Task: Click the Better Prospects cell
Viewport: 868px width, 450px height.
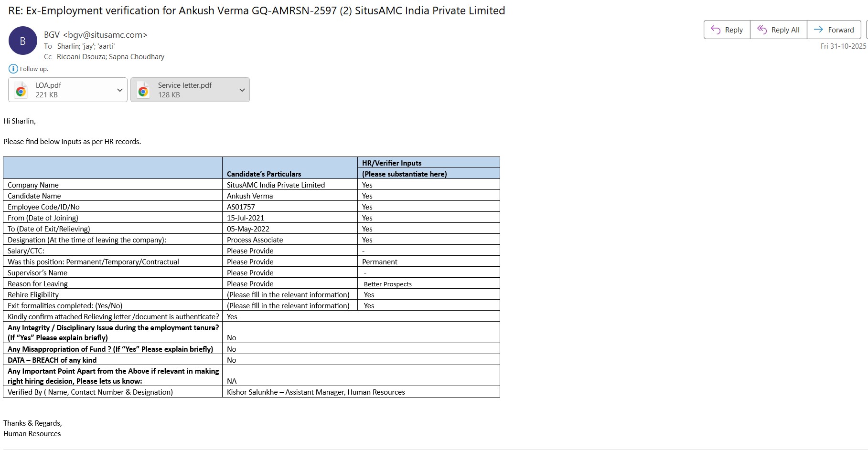Action: [429, 283]
